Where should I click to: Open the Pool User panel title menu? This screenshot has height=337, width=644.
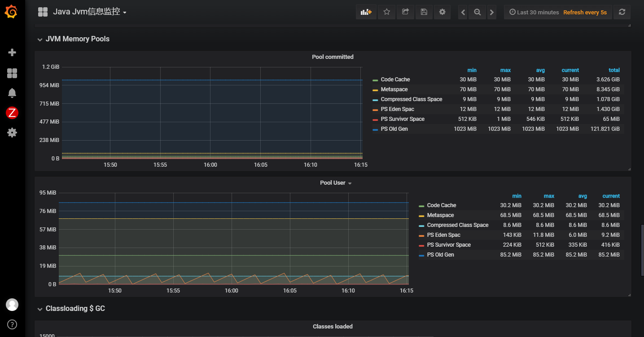333,183
